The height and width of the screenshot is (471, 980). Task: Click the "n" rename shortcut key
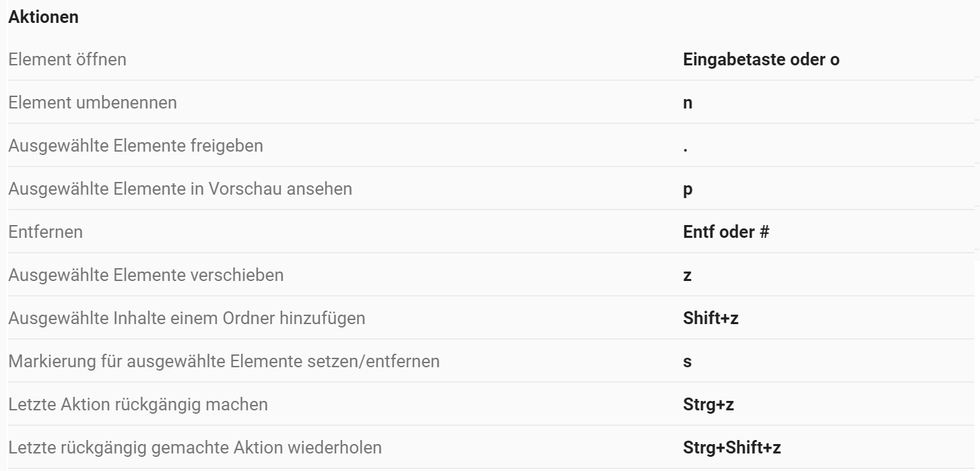click(688, 103)
